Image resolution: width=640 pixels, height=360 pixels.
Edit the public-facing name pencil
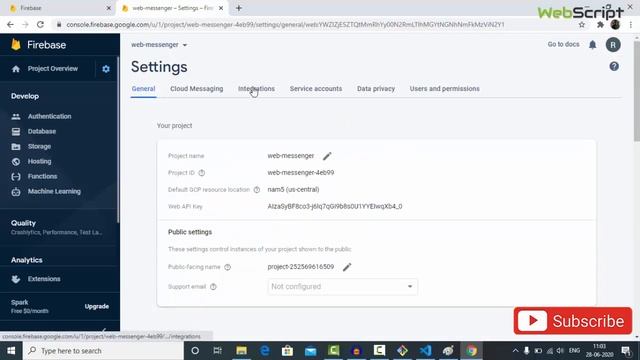pyautogui.click(x=347, y=267)
